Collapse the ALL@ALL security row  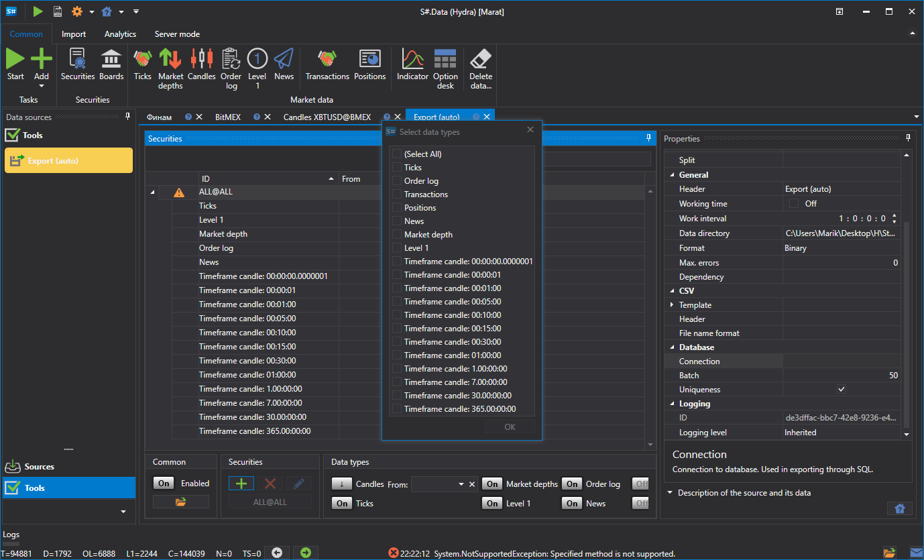coord(152,192)
